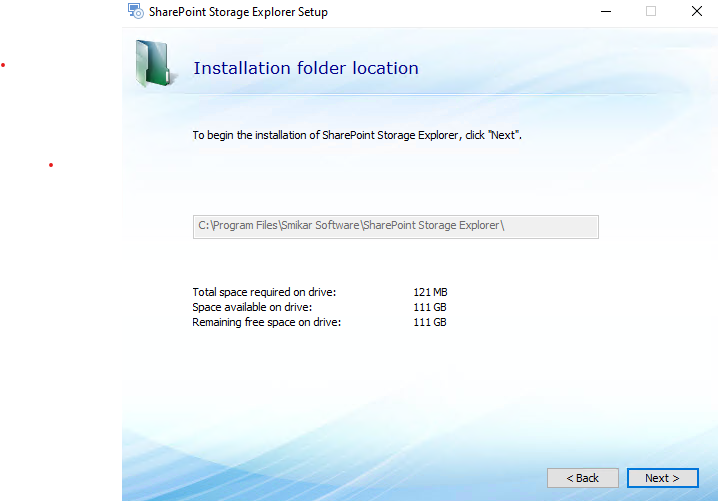
Task: Click the installation folder path field
Action: click(x=396, y=227)
